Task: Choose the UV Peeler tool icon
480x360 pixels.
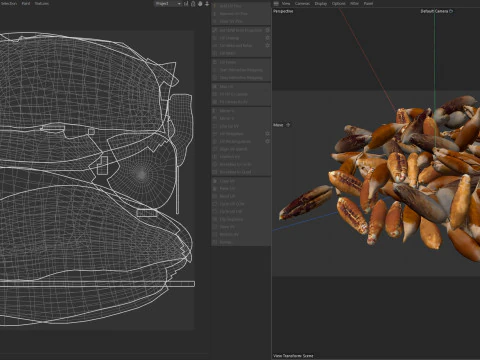Action: [x=215, y=62]
